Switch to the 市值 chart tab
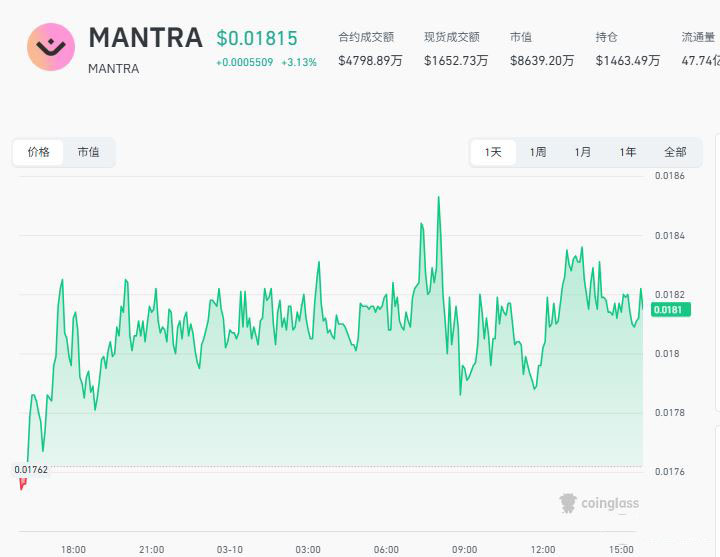720x557 pixels. pos(88,152)
